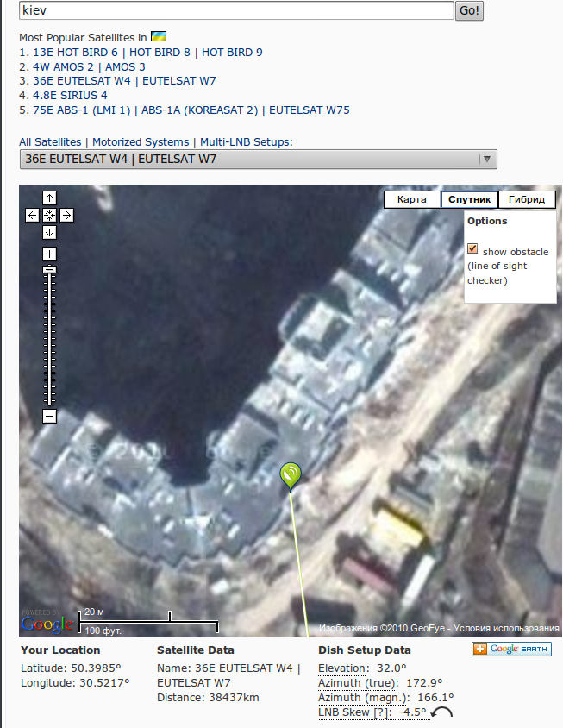Open the 13E HOT BIRD 6 link
563x728 pixels.
(x=75, y=53)
